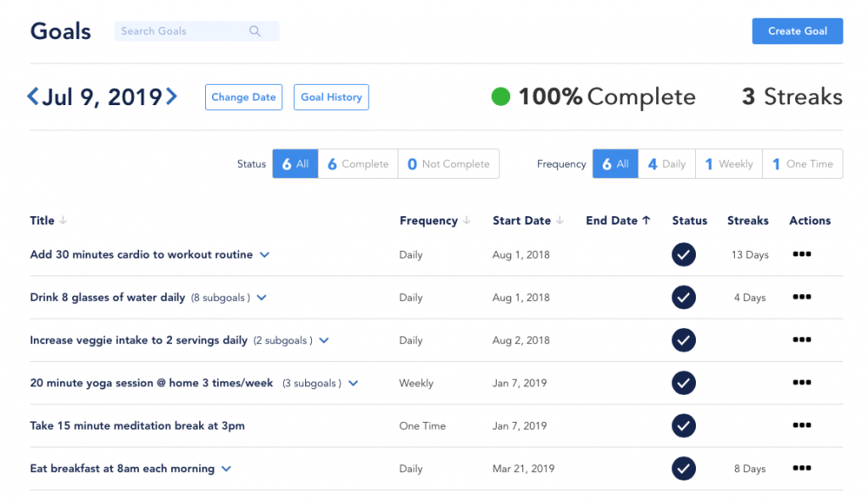Click the Mar 21, 2019 start date
The width and height of the screenshot is (868, 500).
coord(523,469)
